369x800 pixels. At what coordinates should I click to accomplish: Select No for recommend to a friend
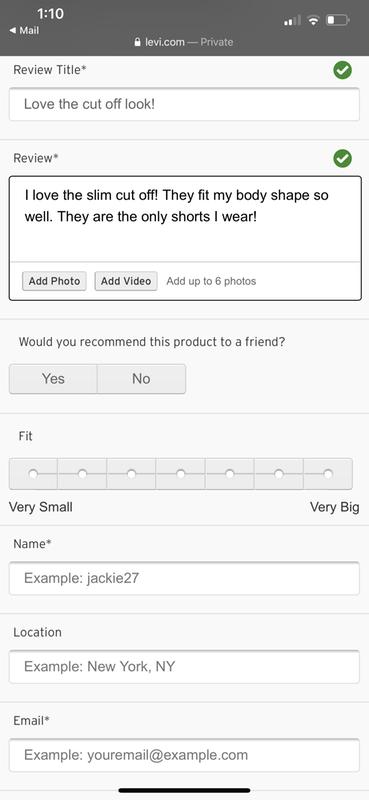click(x=141, y=379)
